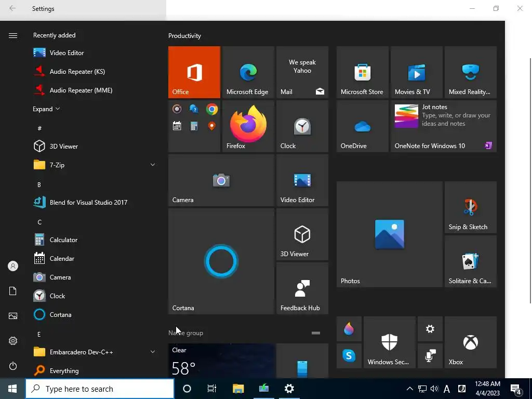Screen dimensions: 532x399
Task: Open user account icon in Start sidebar
Action: point(13,266)
